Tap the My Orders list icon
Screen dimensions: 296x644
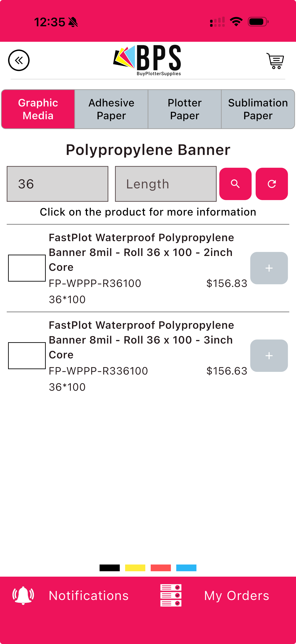(171, 595)
